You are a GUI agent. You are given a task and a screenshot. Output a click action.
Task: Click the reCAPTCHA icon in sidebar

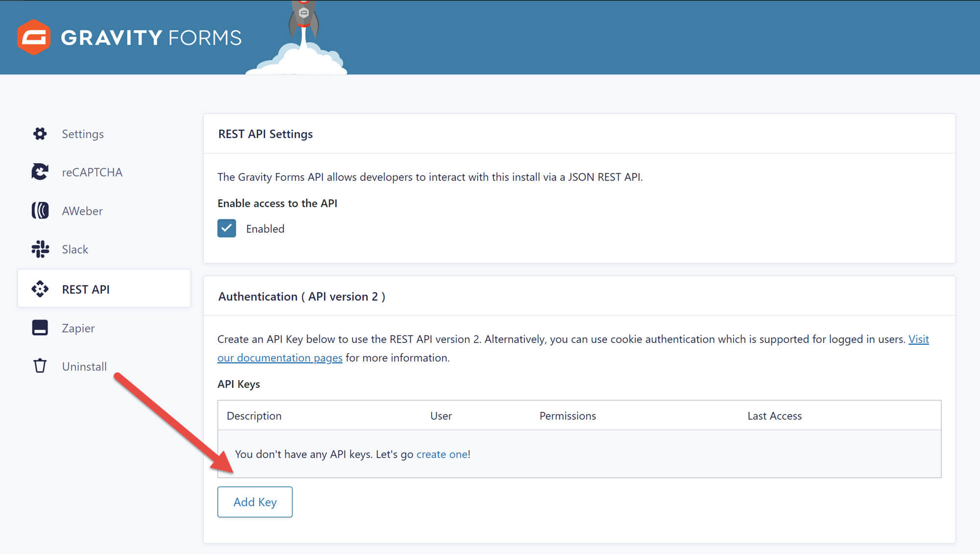[x=40, y=172]
